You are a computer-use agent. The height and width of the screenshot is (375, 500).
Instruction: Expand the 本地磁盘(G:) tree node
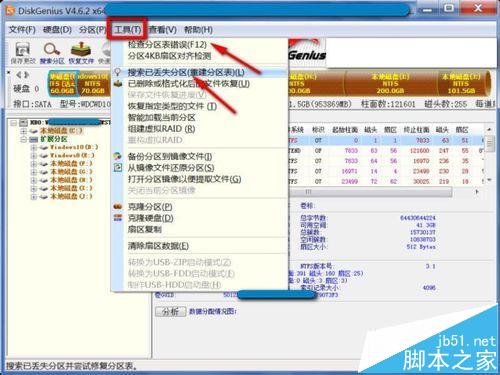(x=33, y=172)
